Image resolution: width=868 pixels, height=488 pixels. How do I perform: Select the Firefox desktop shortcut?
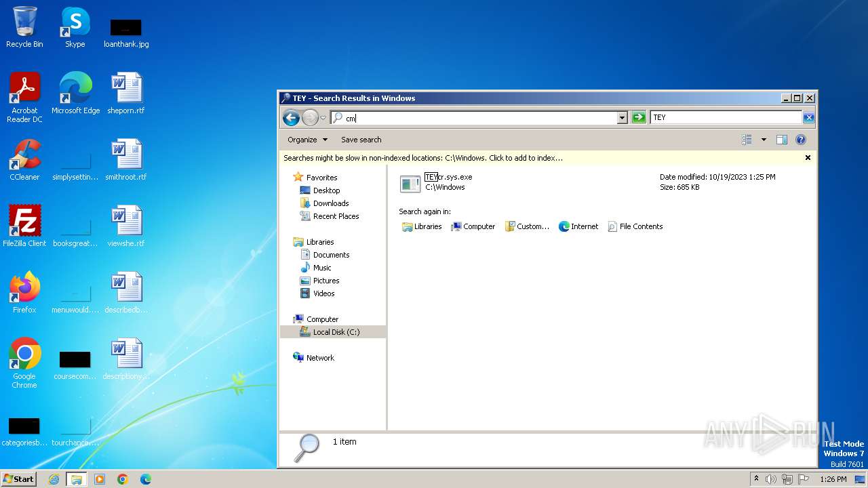pos(24,293)
